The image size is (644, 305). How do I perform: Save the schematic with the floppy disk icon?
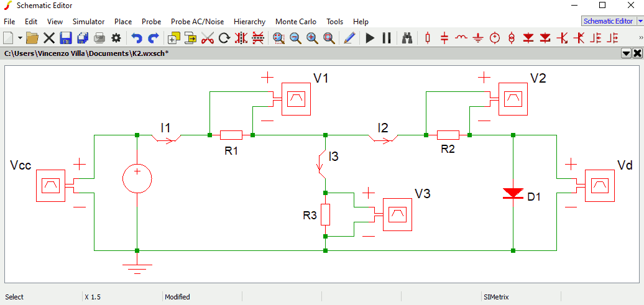[x=66, y=38]
